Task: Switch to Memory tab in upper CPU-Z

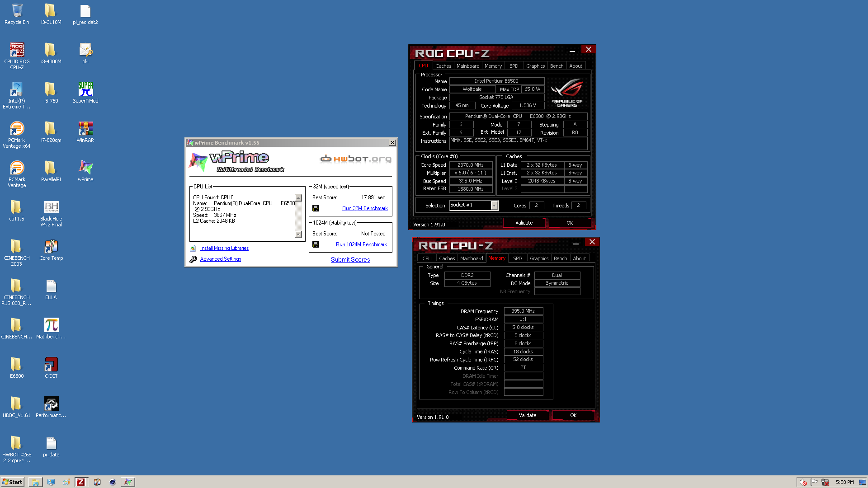Action: click(x=493, y=66)
